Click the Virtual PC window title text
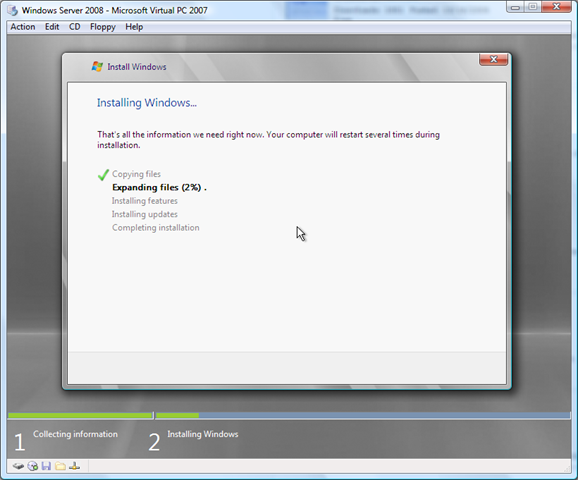The height and width of the screenshot is (480, 578). point(115,10)
